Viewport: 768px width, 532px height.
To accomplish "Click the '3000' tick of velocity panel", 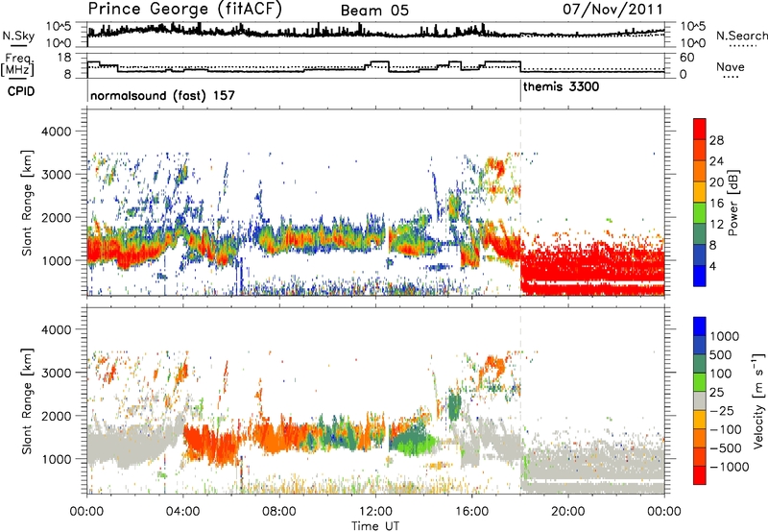I will pos(57,373).
